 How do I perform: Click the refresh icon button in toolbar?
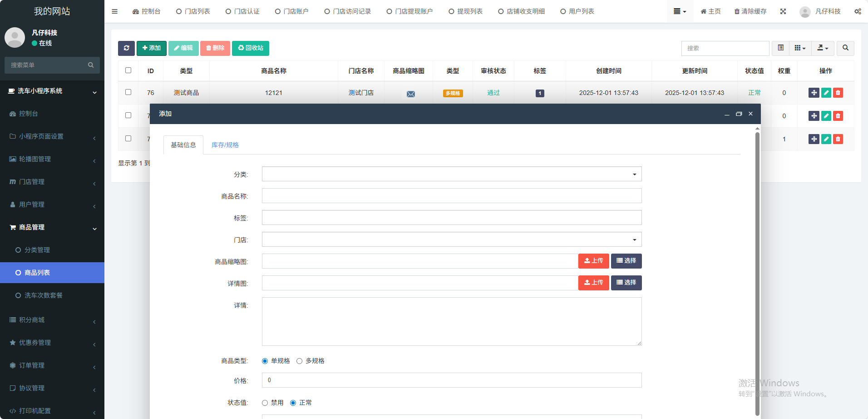tap(126, 48)
